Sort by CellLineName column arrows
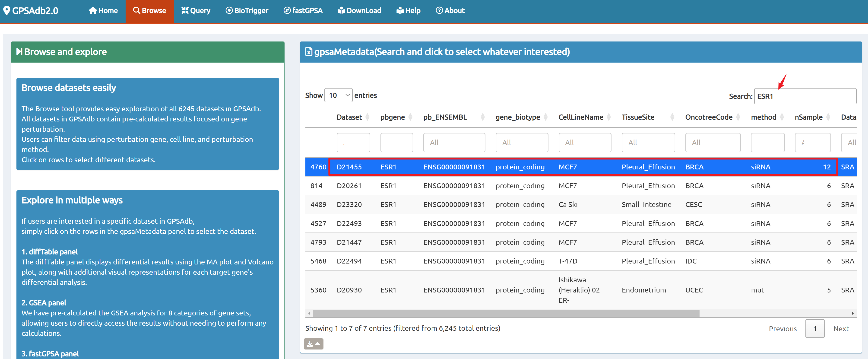The width and height of the screenshot is (868, 359). [x=609, y=117]
